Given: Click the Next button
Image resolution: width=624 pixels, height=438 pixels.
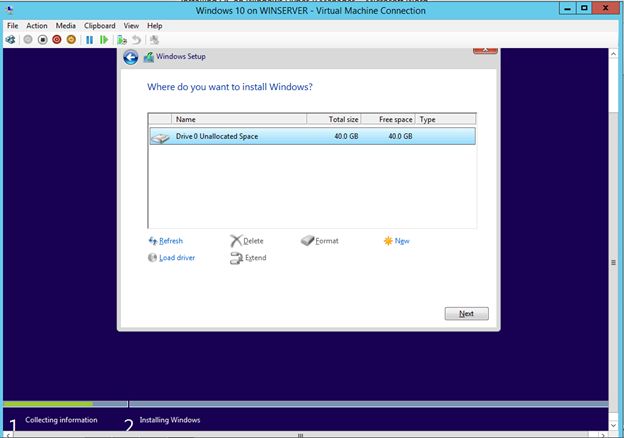Looking at the screenshot, I should 466,313.
